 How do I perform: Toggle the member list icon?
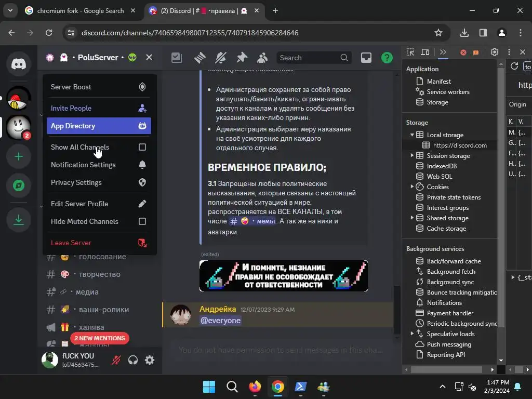pyautogui.click(x=262, y=58)
